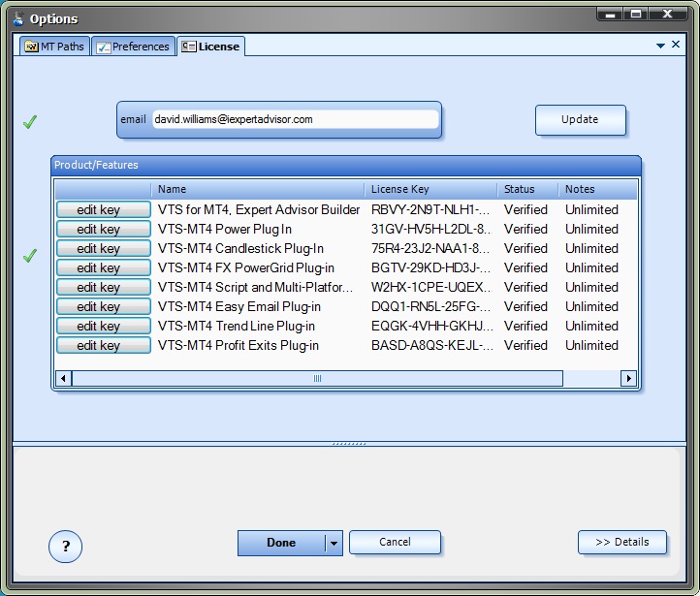
Task: Click into the email input field
Action: tap(295, 119)
